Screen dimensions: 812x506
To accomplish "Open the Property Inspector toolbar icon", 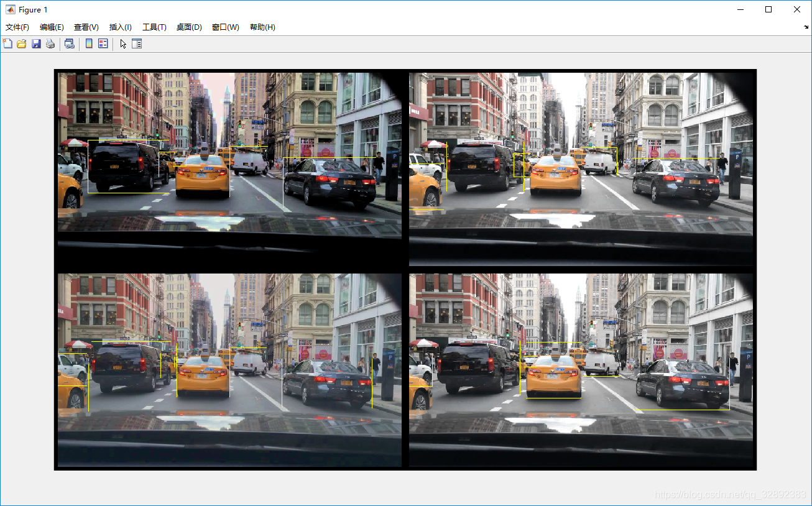I will click(137, 44).
